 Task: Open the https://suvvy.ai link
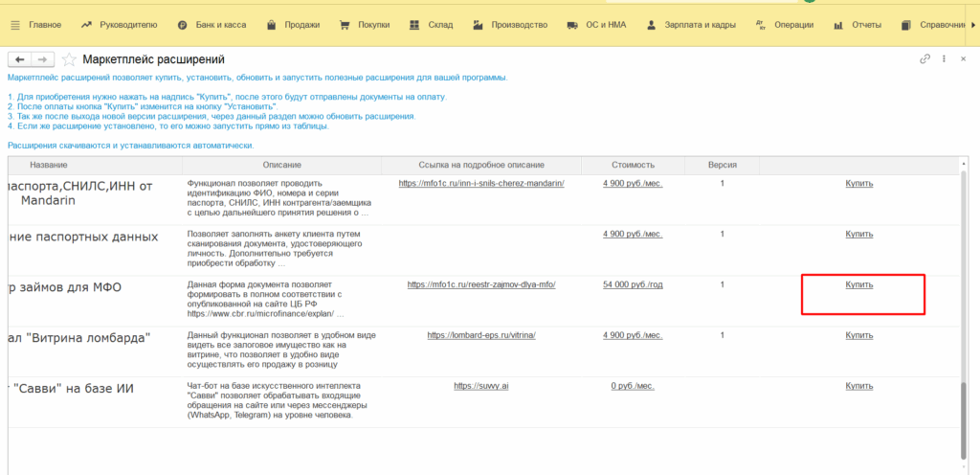tap(481, 386)
